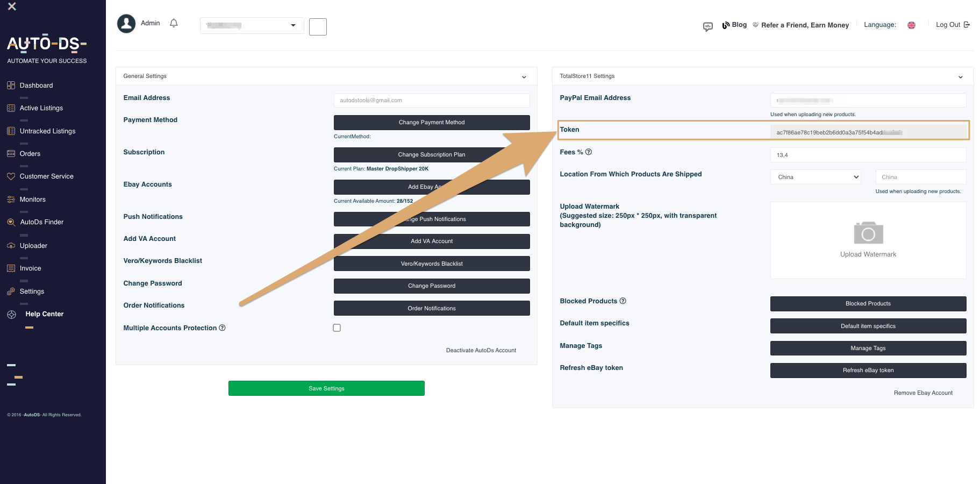This screenshot has width=980, height=484.
Task: Close the sidebar with the X icon
Action: click(12, 6)
